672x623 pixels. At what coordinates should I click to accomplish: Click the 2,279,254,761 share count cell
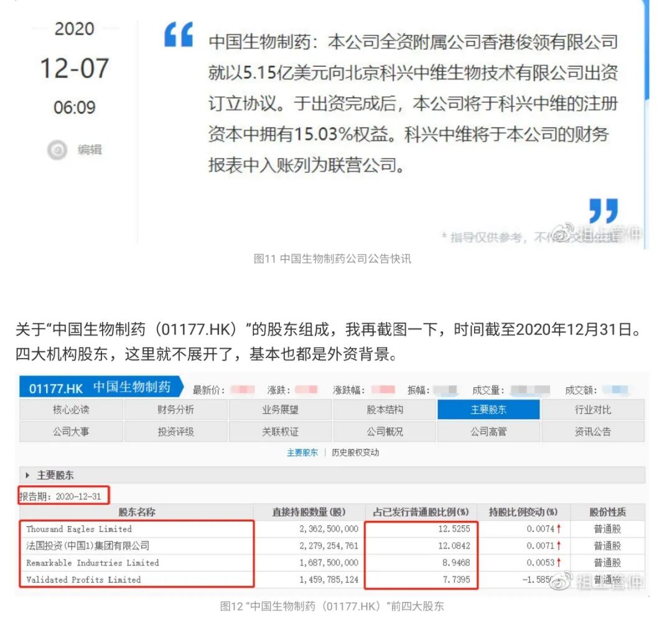(x=329, y=545)
